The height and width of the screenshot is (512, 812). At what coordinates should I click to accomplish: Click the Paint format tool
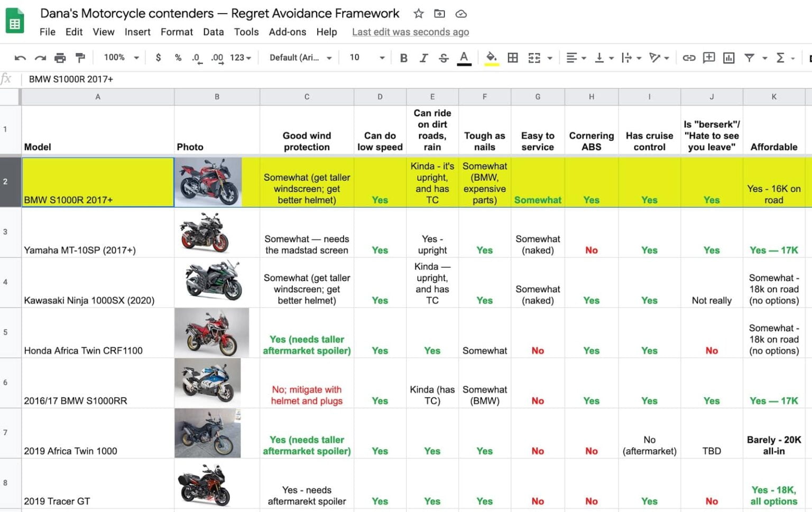point(80,58)
